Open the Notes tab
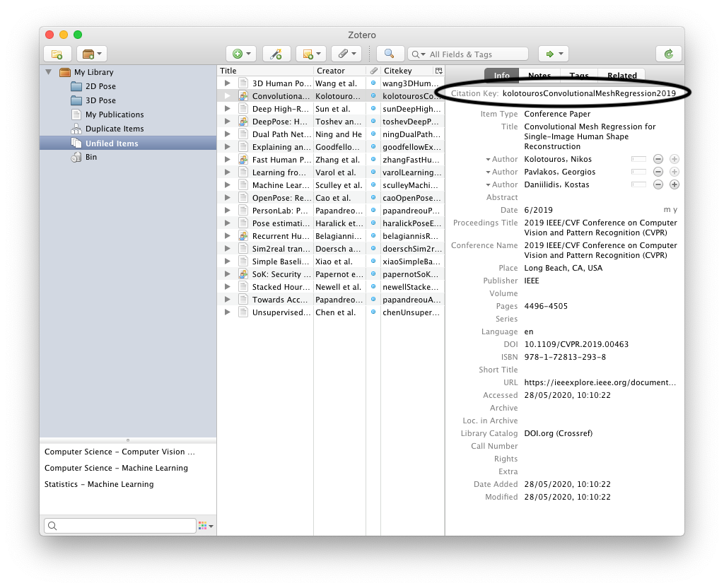724x588 pixels. (x=540, y=76)
